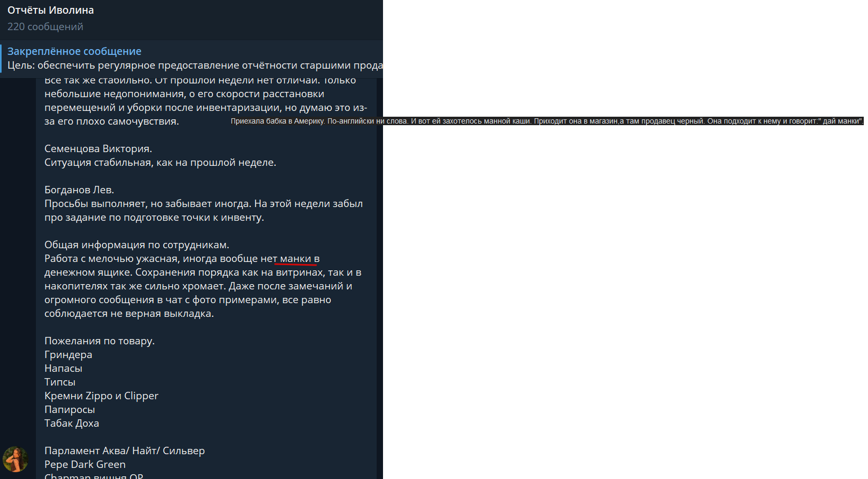Click the Папиросы list item
This screenshot has height=479, width=868.
[x=70, y=410]
